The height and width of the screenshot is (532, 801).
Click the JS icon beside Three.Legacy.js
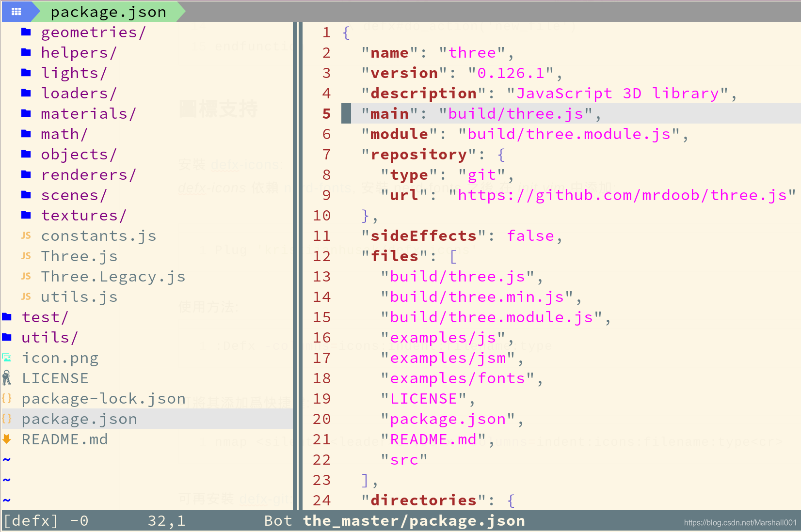pos(26,277)
